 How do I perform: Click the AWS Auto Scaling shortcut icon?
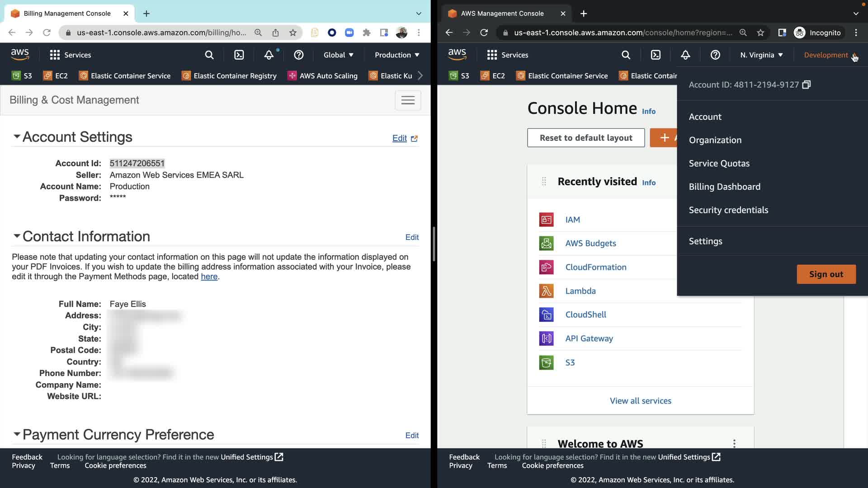point(292,76)
